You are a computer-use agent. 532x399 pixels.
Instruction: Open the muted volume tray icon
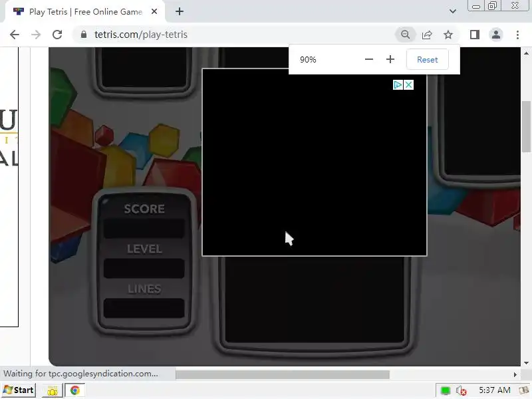461,390
